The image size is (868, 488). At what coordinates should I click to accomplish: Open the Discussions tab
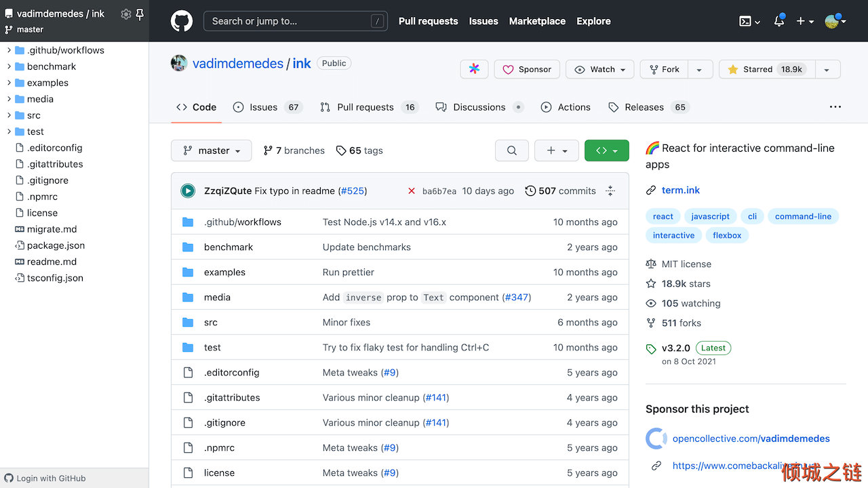(x=479, y=107)
